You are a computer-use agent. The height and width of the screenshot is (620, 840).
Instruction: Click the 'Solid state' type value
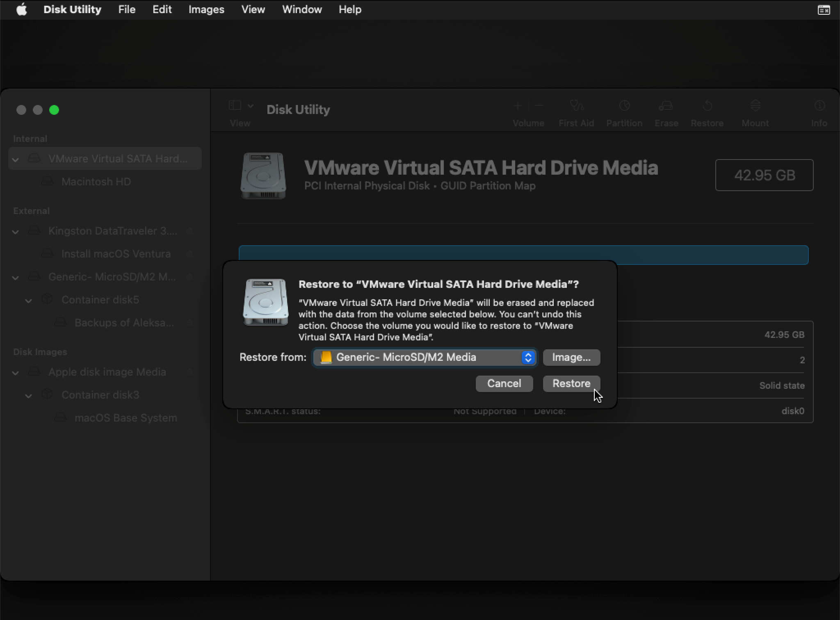(782, 385)
